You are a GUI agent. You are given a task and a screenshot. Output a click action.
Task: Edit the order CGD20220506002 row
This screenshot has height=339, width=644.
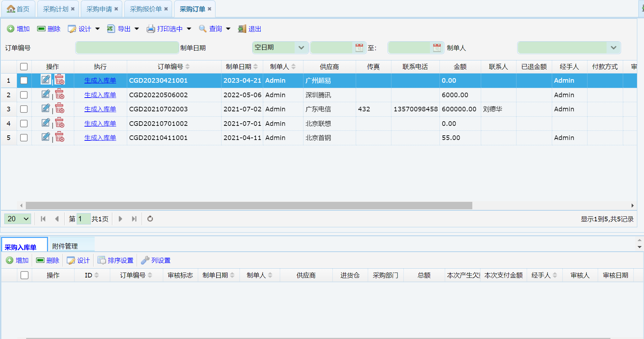tap(46, 94)
